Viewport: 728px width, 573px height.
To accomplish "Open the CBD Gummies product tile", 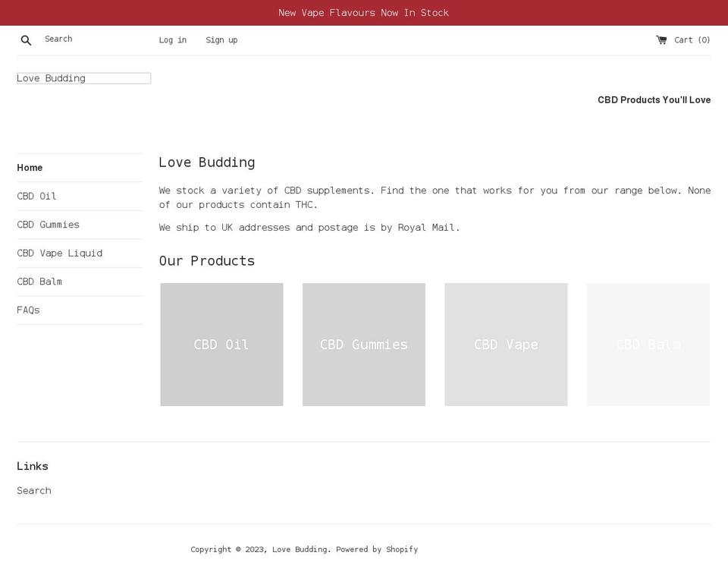I will (x=364, y=345).
